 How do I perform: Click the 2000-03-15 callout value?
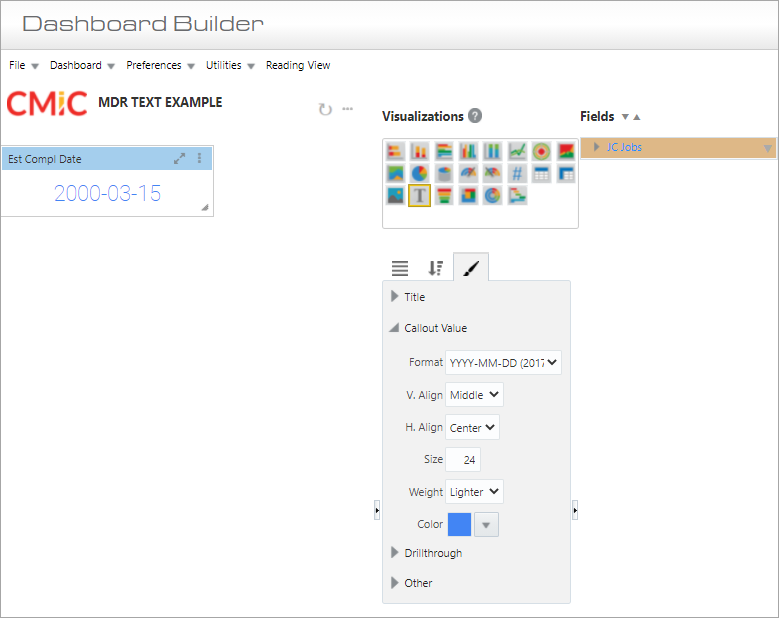coord(107,193)
